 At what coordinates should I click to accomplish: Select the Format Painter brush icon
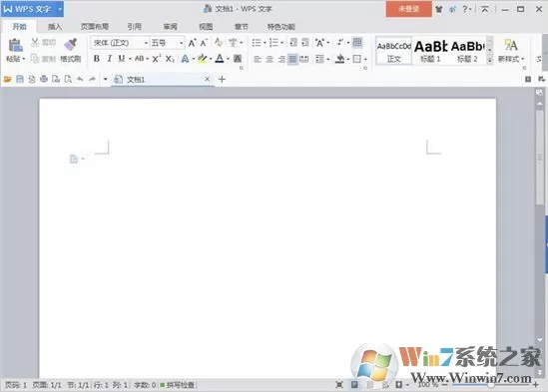tap(71, 45)
